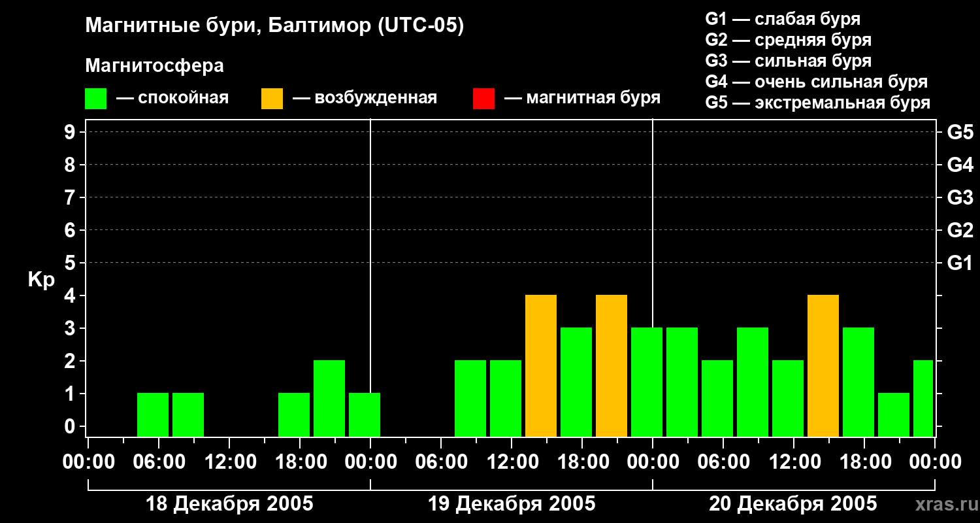Click the '— спокойная' legend label
The height and width of the screenshot is (523, 980).
pyautogui.click(x=172, y=98)
